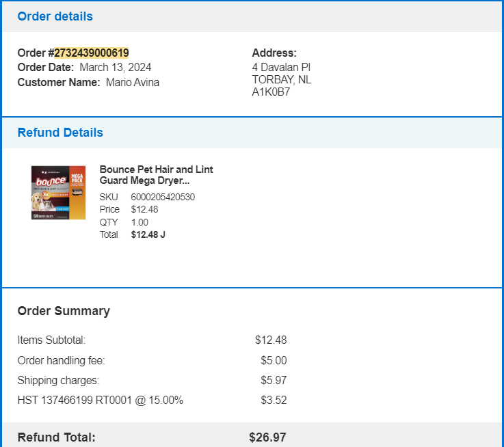Click the item price $12.48 value
Image resolution: width=504 pixels, height=447 pixels.
click(x=145, y=210)
